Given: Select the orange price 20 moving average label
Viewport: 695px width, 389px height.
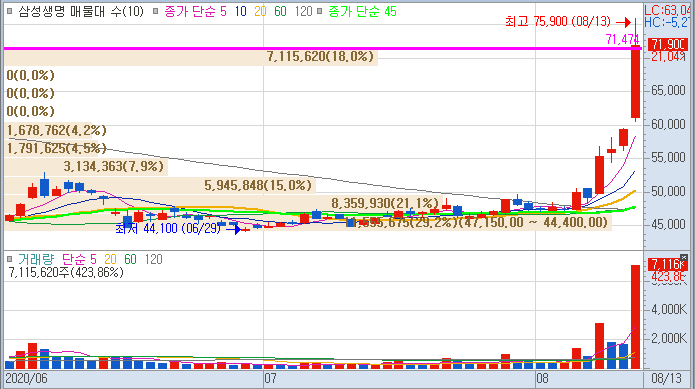Looking at the screenshot, I should coord(260,12).
